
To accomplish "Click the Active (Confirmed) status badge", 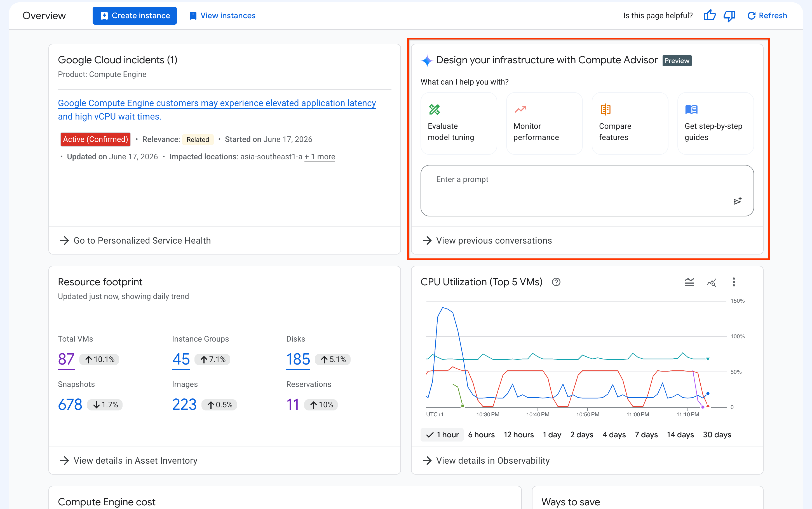I will pos(95,139).
